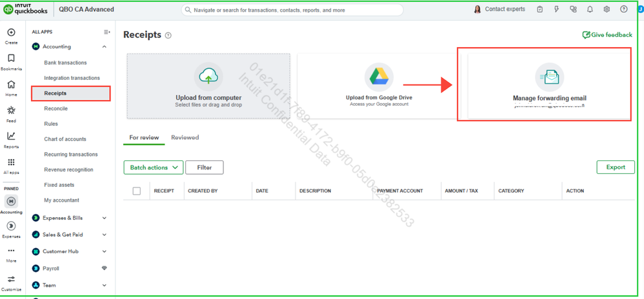Screen dimensions: 644x299
Task: Click the ACTION column header
Action: coord(575,191)
